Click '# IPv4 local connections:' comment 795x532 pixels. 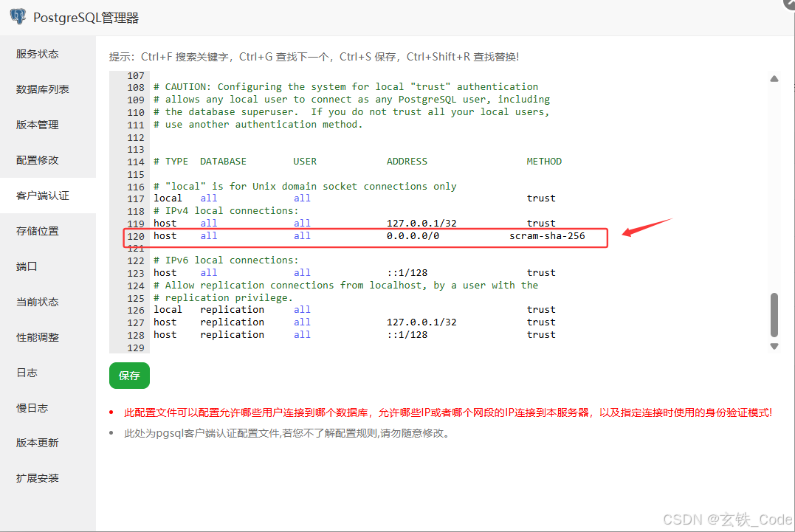coord(226,211)
